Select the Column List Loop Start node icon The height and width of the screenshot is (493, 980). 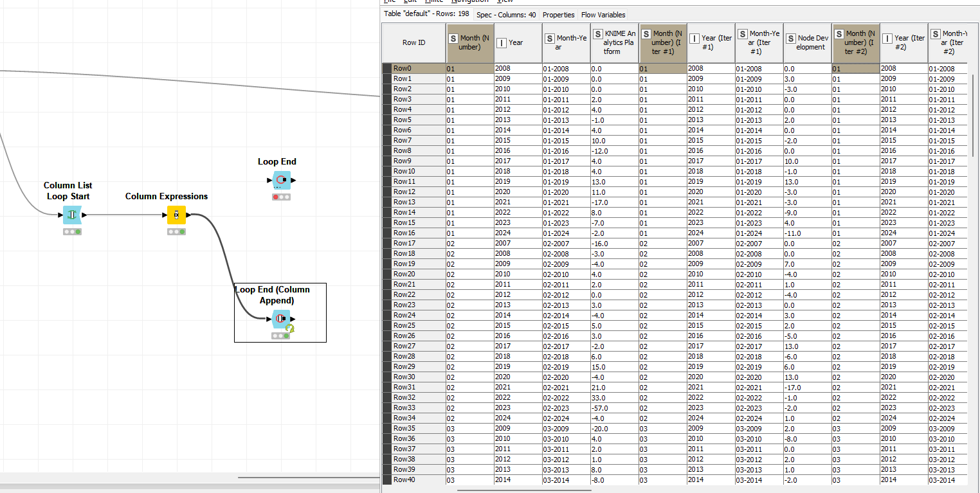click(x=72, y=215)
